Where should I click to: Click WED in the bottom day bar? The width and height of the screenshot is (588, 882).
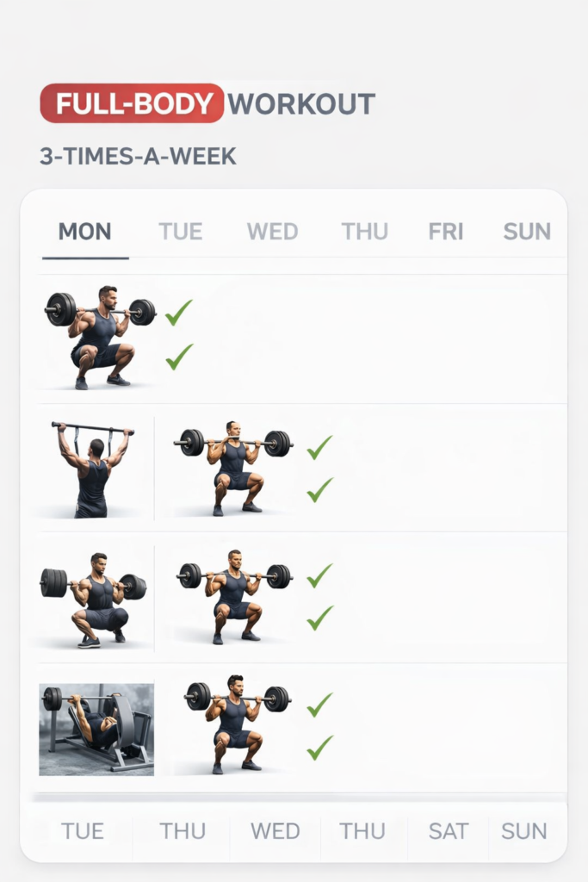pyautogui.click(x=275, y=831)
